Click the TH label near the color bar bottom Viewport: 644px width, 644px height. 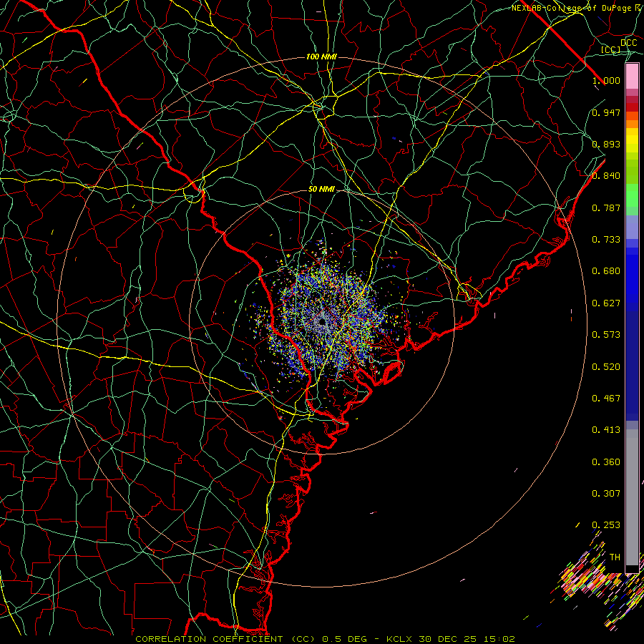coord(615,557)
